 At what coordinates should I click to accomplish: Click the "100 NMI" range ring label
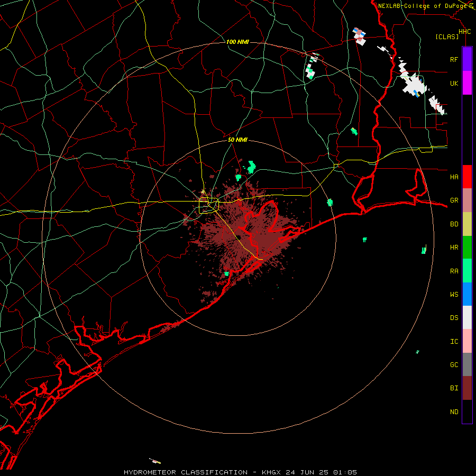tap(237, 42)
